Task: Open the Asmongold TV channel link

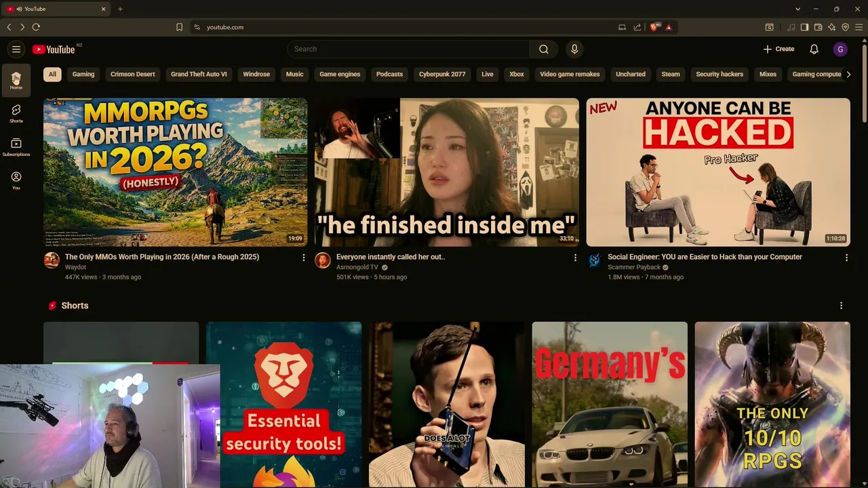Action: (x=357, y=267)
